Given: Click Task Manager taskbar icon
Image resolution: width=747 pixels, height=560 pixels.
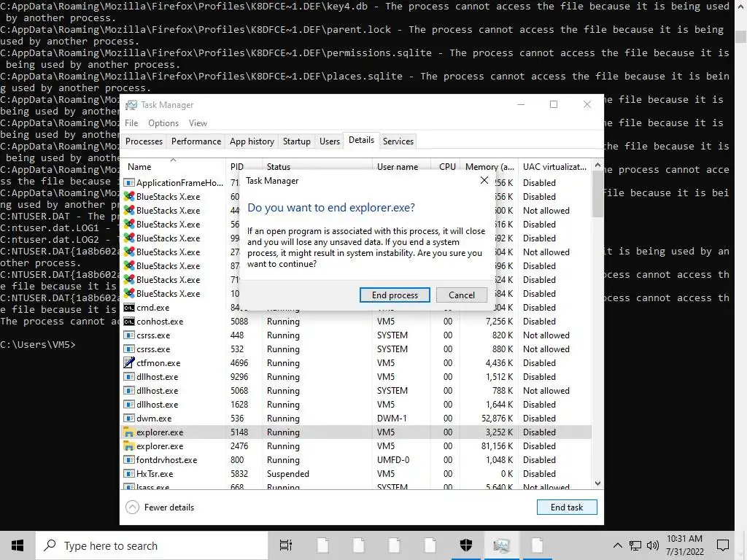Looking at the screenshot, I should tap(502, 545).
